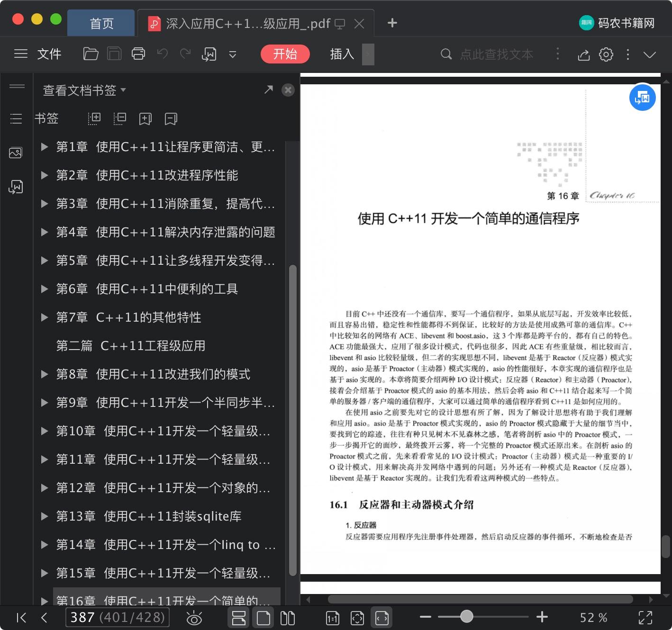672x630 pixels.
Task: Expand the ribbon with the chevron
Action: (650, 54)
